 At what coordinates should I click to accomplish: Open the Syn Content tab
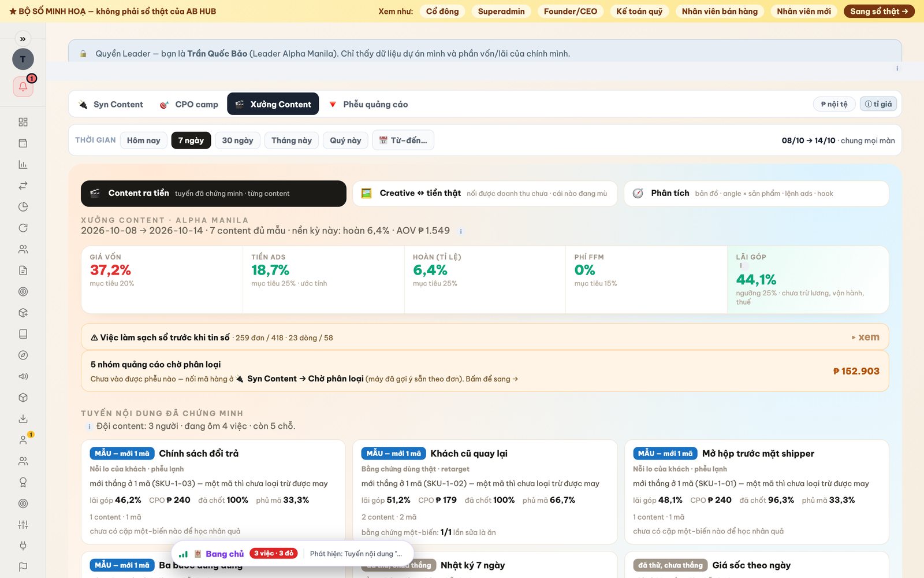coord(111,104)
